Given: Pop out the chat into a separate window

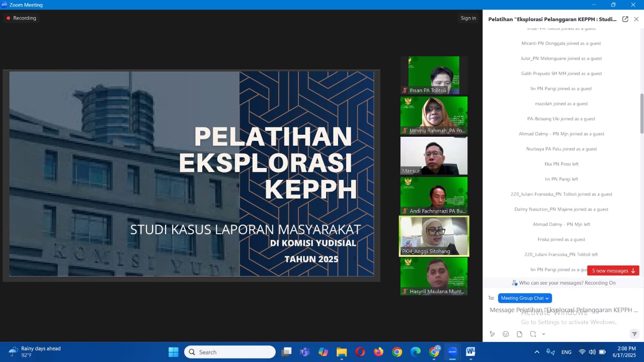Looking at the screenshot, I should (625, 19).
